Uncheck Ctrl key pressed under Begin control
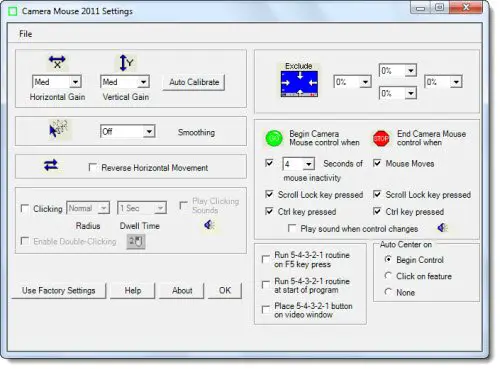The image size is (500, 369). (269, 211)
